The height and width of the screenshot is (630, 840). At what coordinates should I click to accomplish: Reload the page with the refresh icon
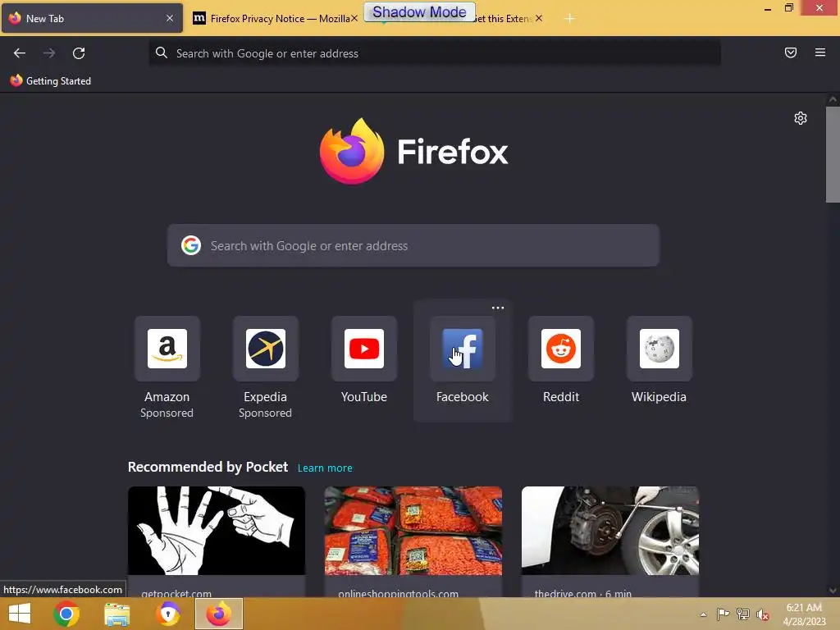(79, 53)
